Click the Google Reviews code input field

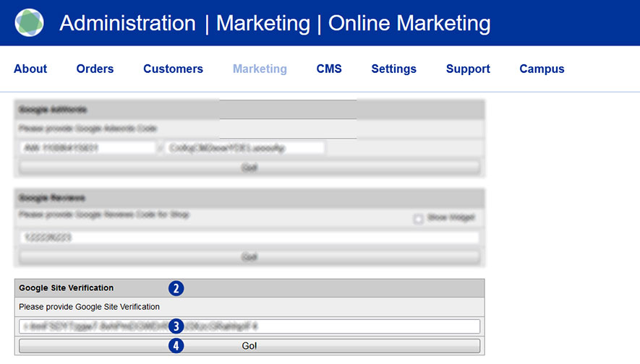[x=249, y=238]
